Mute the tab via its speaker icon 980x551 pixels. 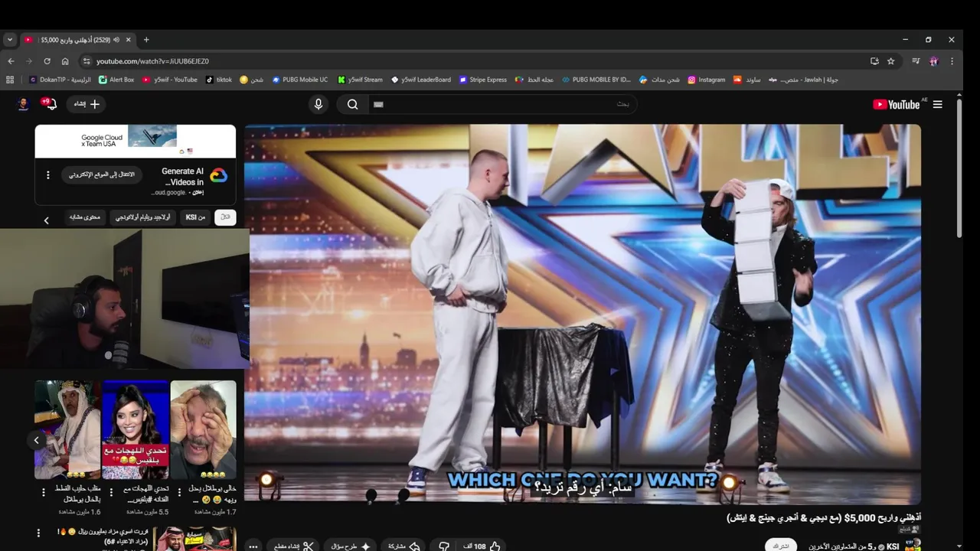(116, 40)
